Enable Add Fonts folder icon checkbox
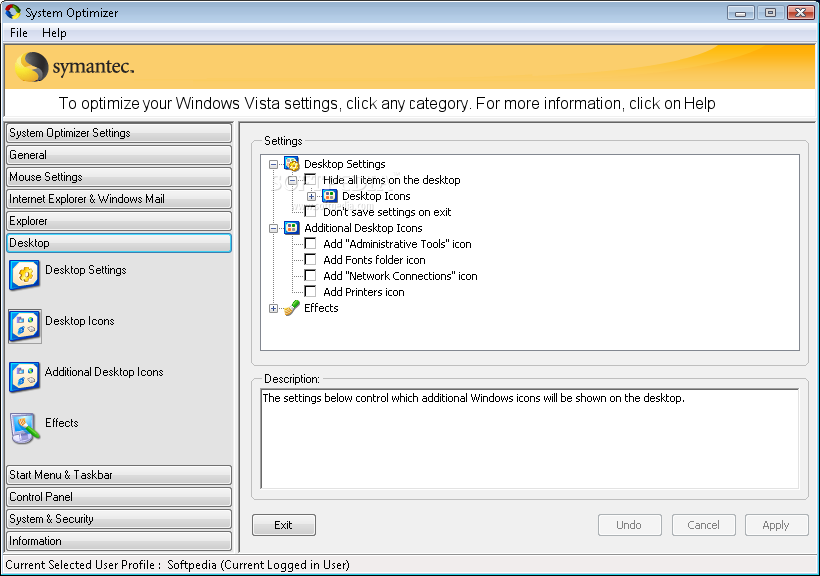This screenshot has height=576, width=820. (310, 259)
